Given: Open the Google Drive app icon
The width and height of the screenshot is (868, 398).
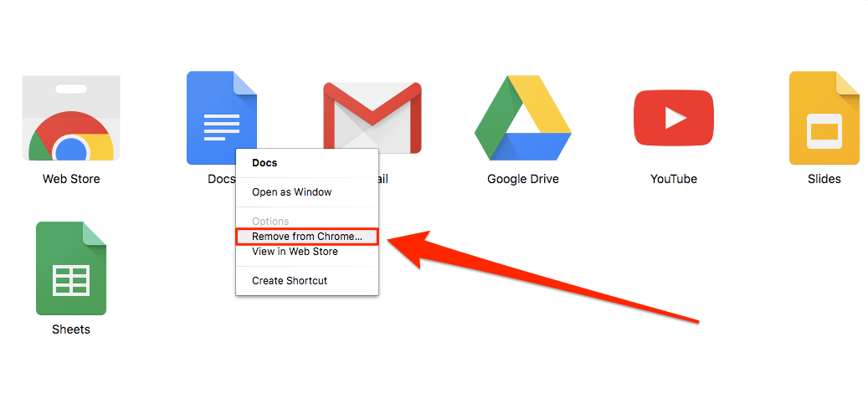Looking at the screenshot, I should point(522,118).
